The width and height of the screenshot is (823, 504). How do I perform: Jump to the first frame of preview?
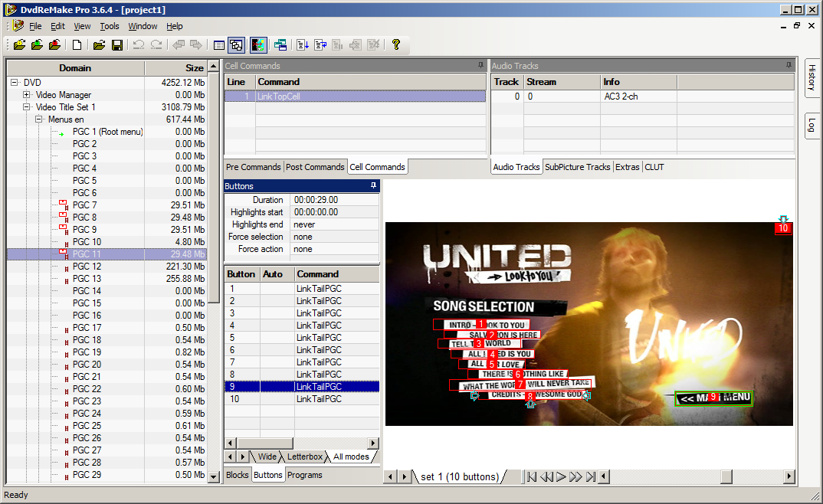tap(532, 476)
